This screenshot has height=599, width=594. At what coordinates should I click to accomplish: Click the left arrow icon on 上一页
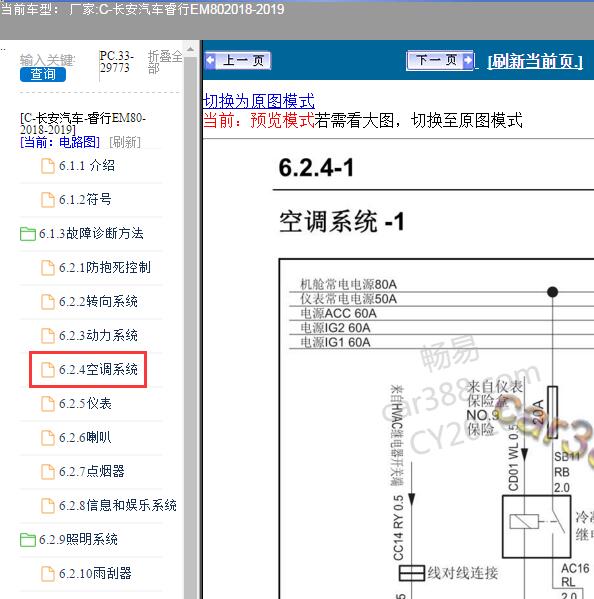[x=210, y=60]
